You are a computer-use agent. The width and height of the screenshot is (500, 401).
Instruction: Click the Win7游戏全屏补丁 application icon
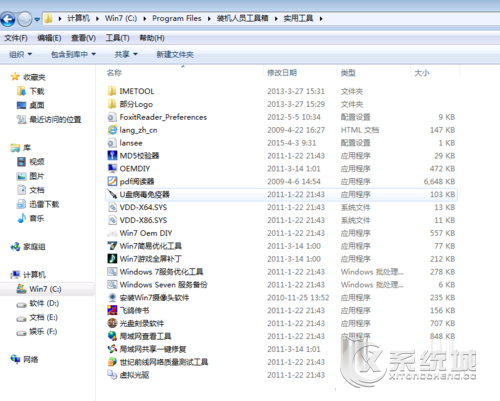point(112,259)
